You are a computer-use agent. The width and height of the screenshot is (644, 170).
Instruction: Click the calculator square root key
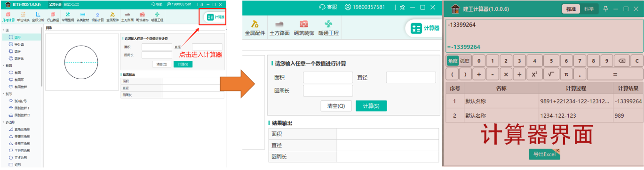pos(551,74)
